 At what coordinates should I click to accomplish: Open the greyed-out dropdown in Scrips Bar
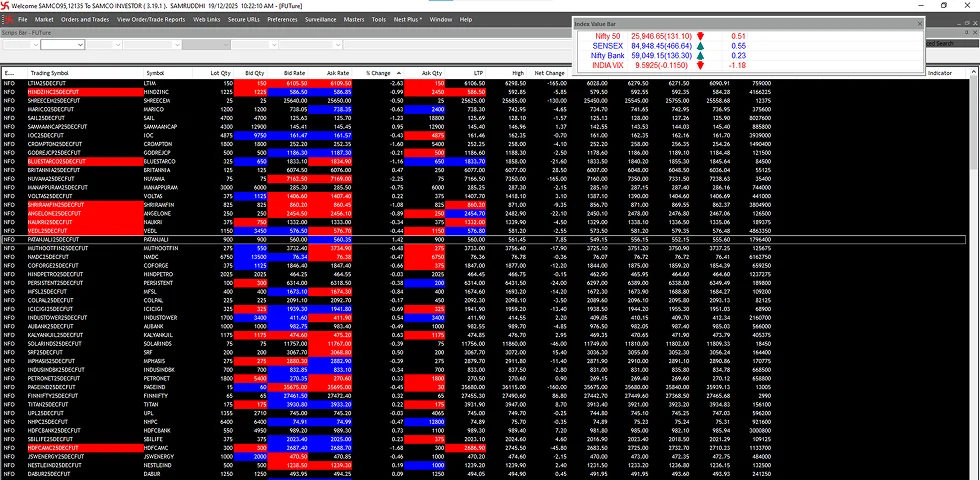click(206, 44)
